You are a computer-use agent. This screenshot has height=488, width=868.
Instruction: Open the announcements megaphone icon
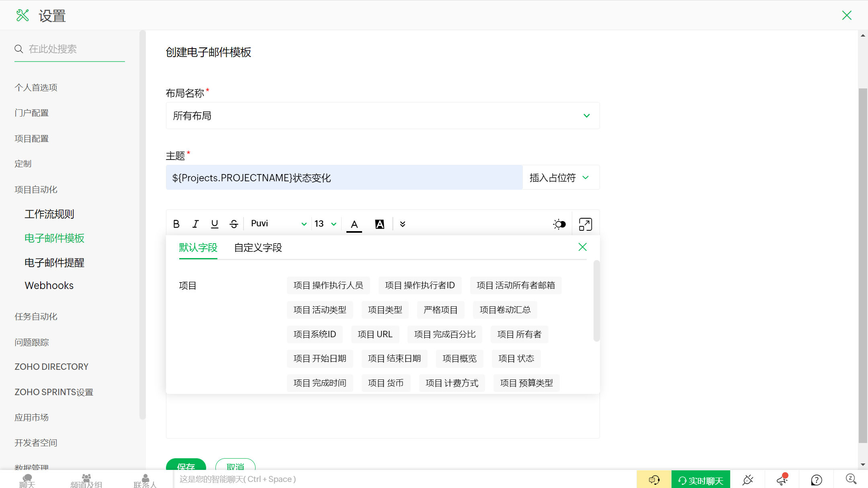click(x=782, y=480)
